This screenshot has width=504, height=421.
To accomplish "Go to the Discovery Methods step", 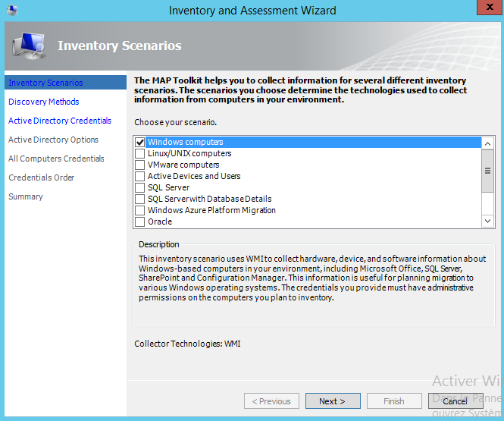I will pos(43,102).
